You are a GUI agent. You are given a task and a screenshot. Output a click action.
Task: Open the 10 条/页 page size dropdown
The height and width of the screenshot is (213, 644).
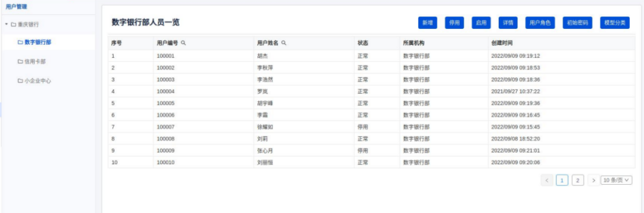616,180
